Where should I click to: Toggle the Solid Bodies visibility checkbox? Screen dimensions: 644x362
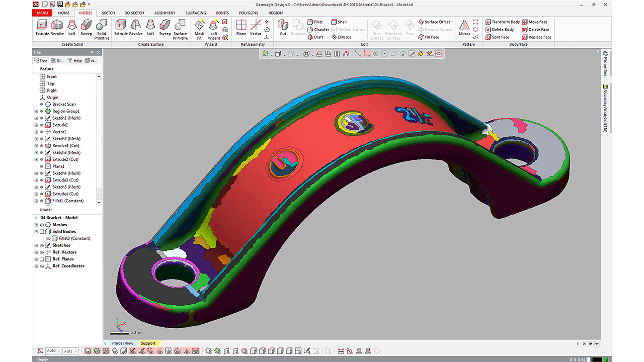(42, 232)
